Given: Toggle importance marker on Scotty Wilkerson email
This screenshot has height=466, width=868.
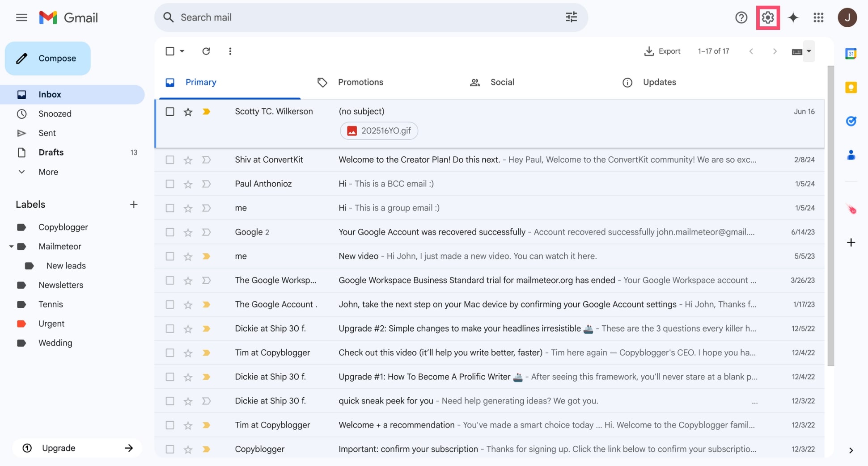Looking at the screenshot, I should coord(206,112).
